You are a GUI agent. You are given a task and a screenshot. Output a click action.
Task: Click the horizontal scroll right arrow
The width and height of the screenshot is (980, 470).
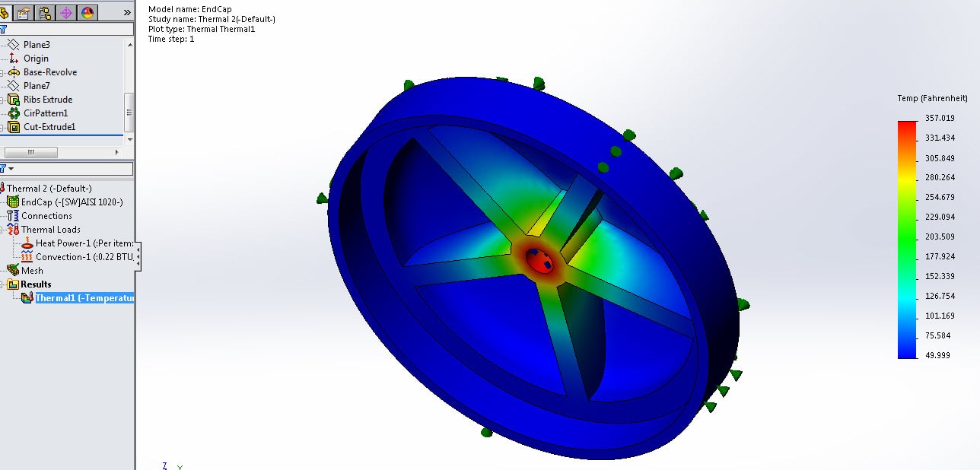pos(117,152)
